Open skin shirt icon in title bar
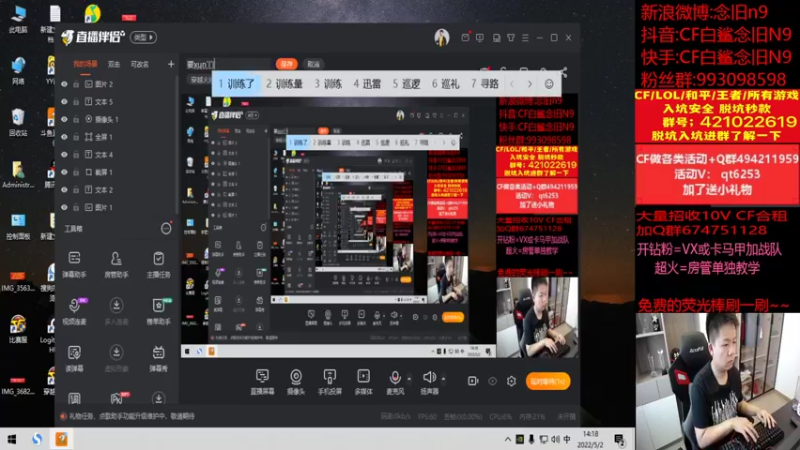The height and width of the screenshot is (450, 800). point(511,38)
